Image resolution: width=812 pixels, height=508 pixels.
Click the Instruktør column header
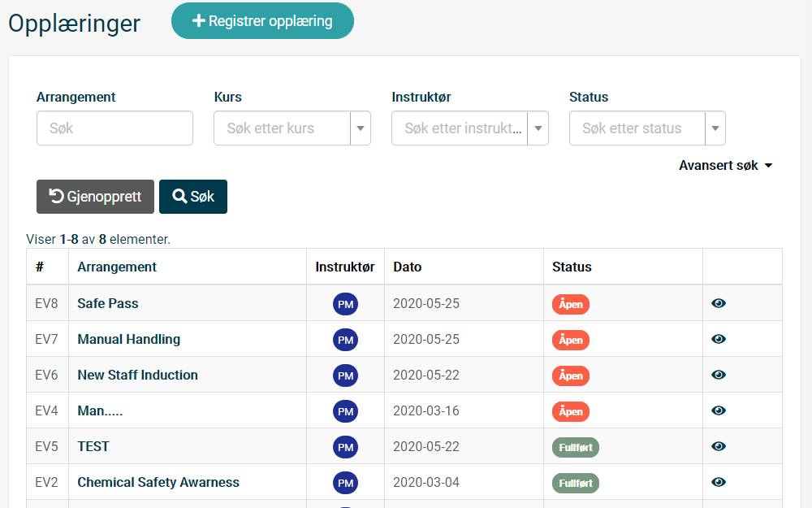(345, 267)
